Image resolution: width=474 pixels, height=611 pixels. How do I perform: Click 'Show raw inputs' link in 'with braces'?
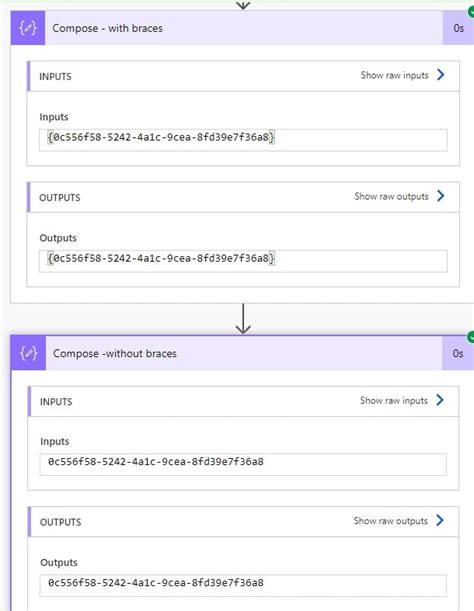394,75
